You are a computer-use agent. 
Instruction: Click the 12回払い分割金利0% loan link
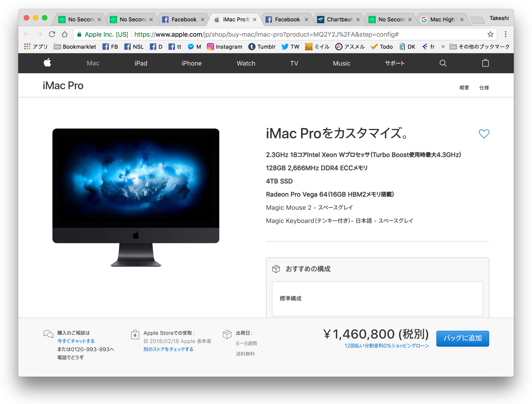point(387,346)
